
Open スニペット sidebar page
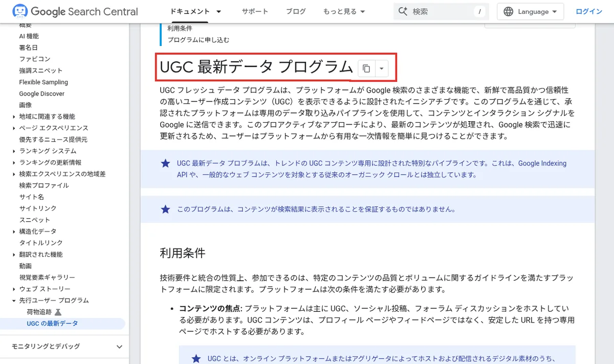35,220
